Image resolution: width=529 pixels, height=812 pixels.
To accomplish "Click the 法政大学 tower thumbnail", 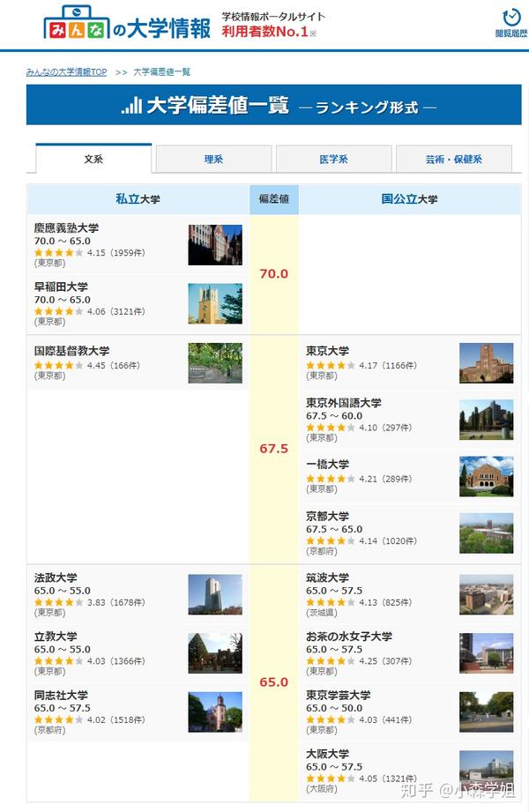I will 215,594.
